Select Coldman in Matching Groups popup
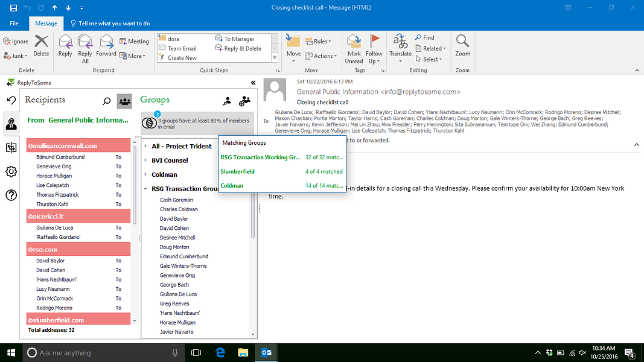Viewport: 644px width, 362px height. pyautogui.click(x=282, y=185)
